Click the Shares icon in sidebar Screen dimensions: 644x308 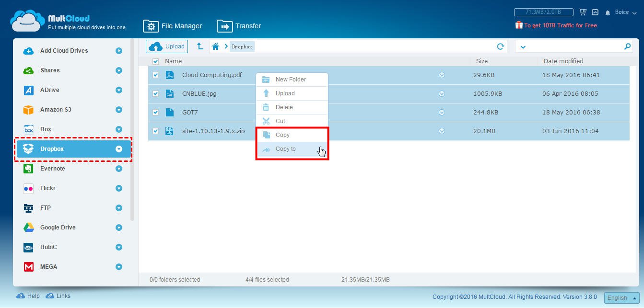coord(28,70)
